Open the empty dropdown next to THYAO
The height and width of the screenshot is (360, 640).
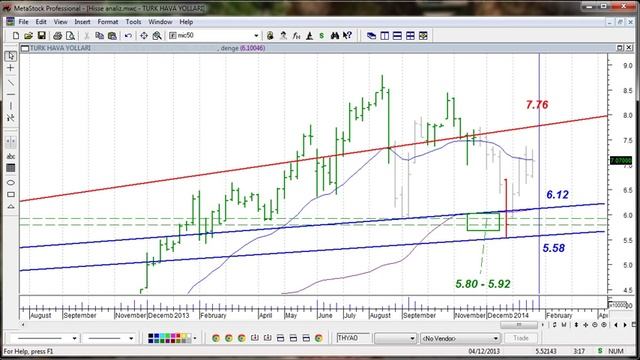pos(395,338)
